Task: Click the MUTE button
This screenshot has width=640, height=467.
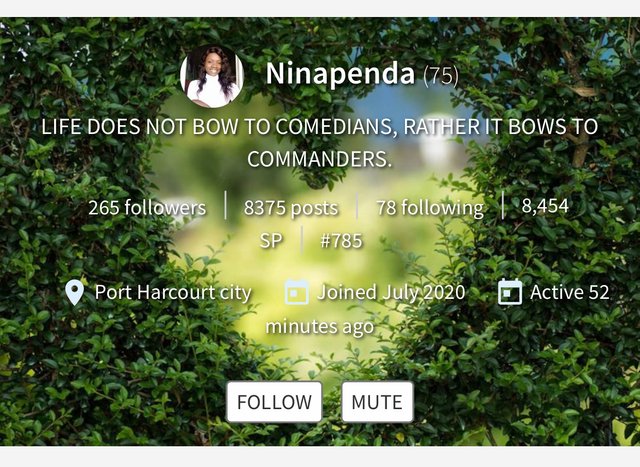Action: 377,402
